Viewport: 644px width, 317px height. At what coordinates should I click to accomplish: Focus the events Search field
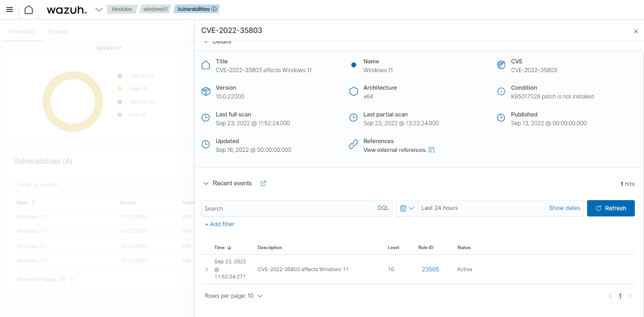pyautogui.click(x=287, y=208)
